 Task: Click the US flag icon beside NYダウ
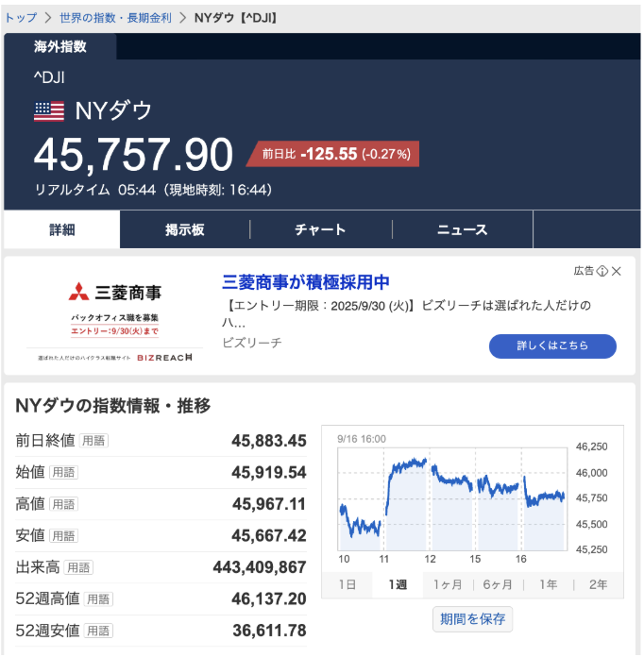(49, 111)
